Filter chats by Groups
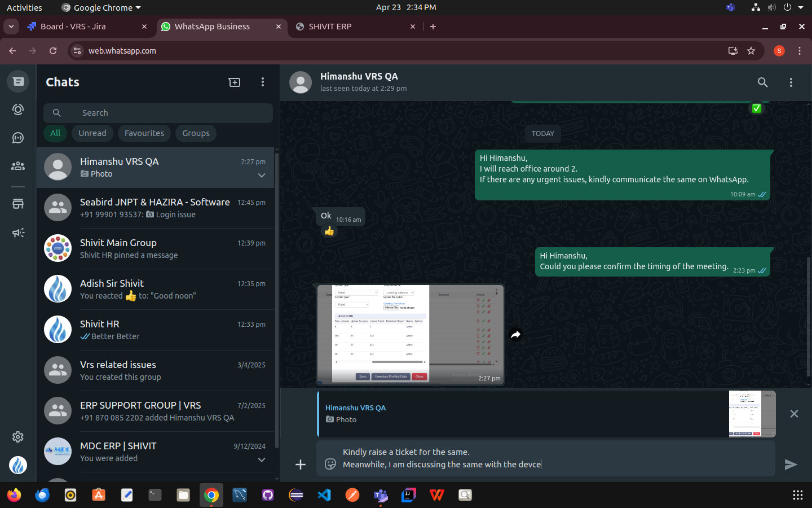 (x=196, y=133)
